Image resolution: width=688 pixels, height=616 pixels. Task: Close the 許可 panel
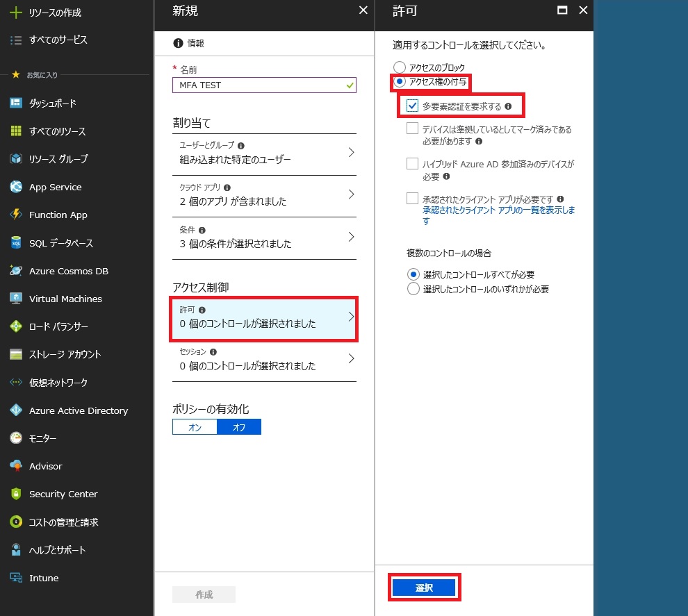tap(583, 10)
